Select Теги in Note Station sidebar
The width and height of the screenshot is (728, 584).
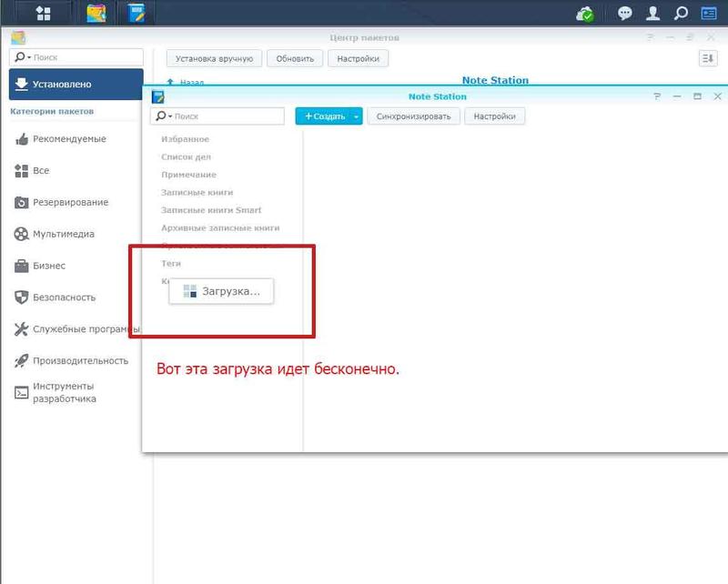click(171, 263)
